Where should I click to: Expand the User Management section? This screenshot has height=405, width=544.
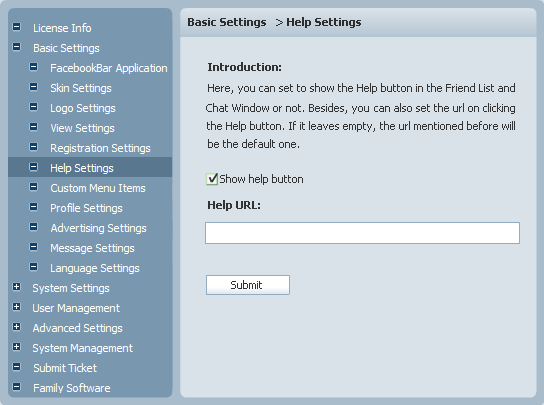(16, 307)
